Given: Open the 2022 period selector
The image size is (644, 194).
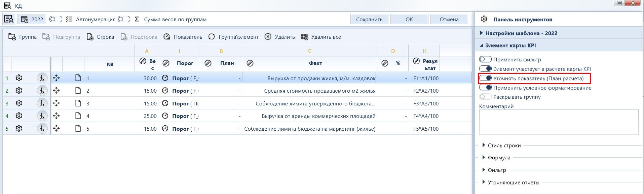Looking at the screenshot, I should click(x=32, y=19).
